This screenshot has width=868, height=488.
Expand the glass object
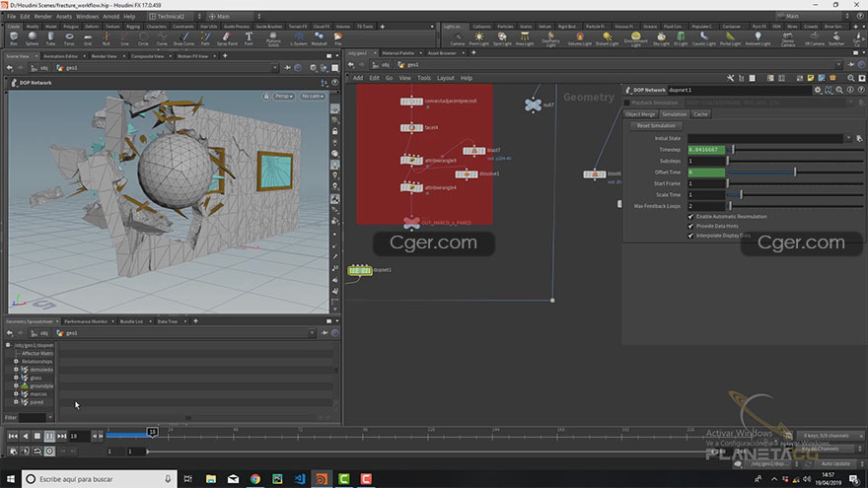click(x=16, y=378)
